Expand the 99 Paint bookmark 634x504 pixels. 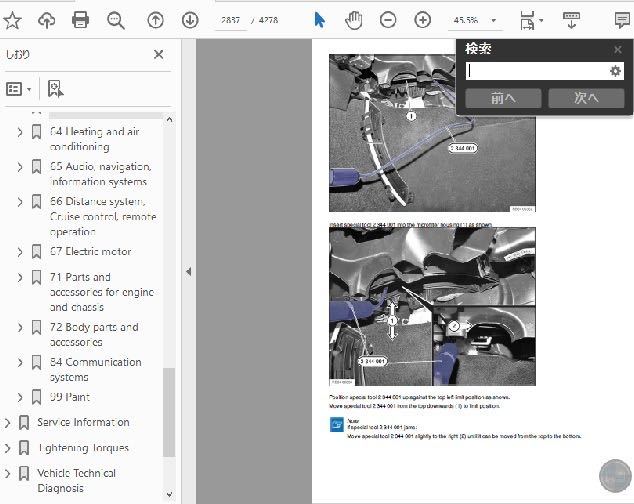[x=19, y=397]
